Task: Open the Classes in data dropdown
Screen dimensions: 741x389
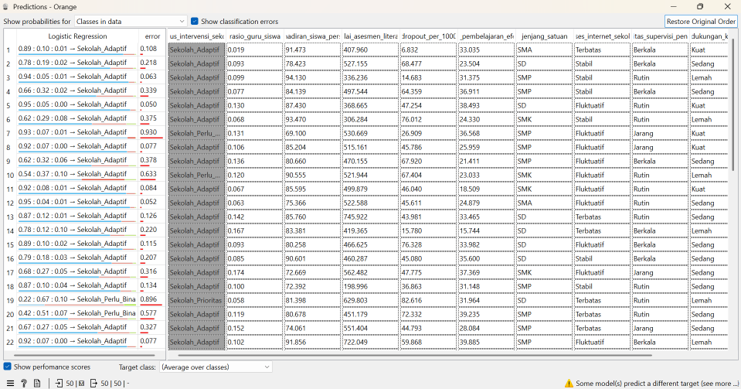Action: tap(130, 21)
